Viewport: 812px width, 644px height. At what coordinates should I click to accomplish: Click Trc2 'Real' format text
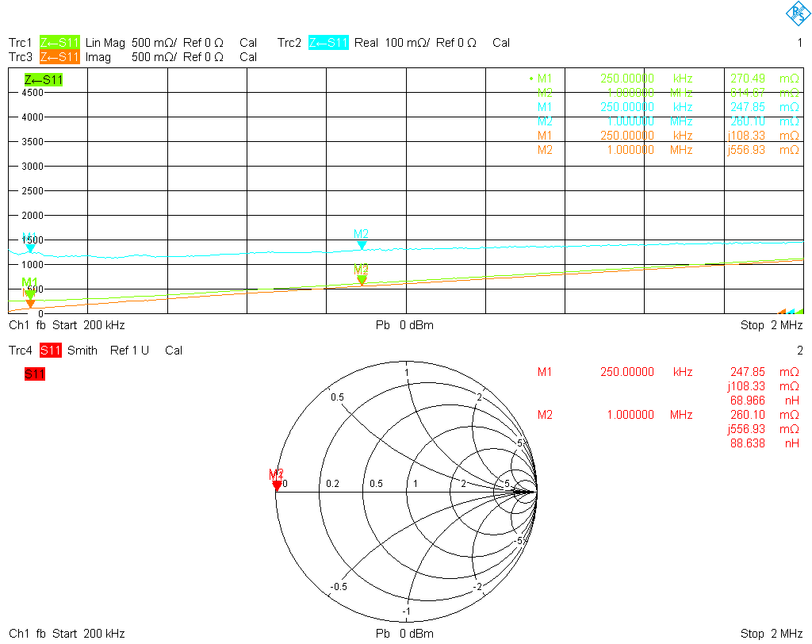[366, 43]
